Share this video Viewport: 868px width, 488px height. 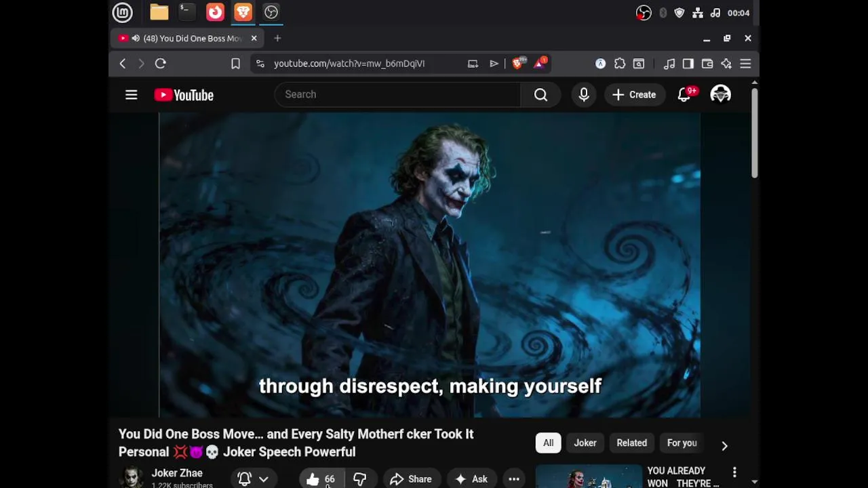click(x=411, y=479)
